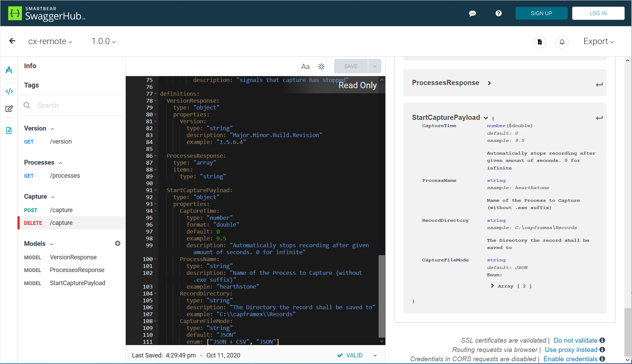Select DELETE /capture endpoint

[71, 223]
